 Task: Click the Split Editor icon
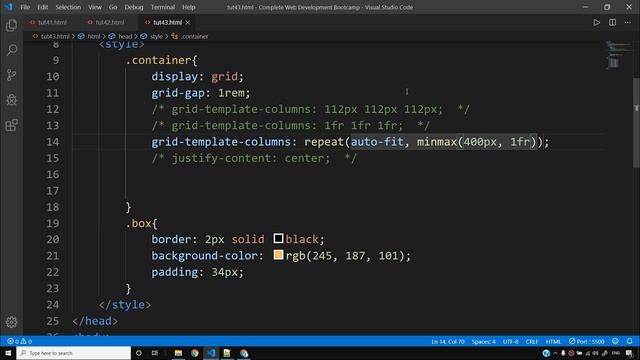612,22
